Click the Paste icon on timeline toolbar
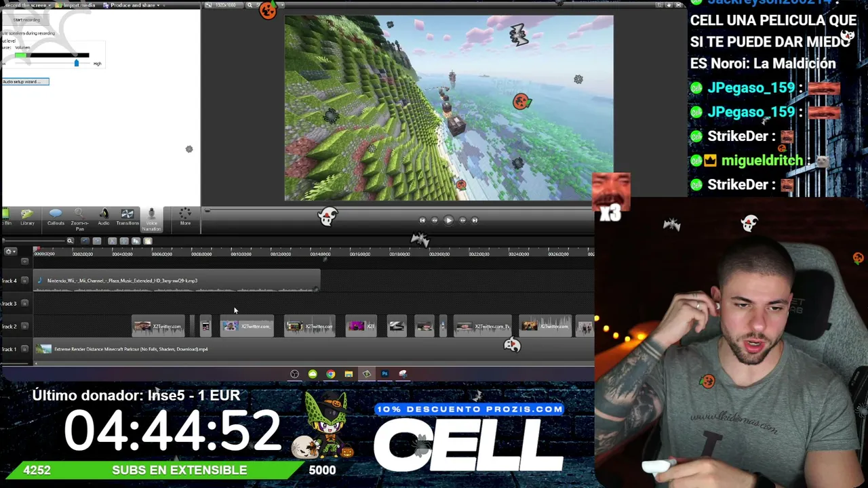The height and width of the screenshot is (488, 868). [147, 241]
